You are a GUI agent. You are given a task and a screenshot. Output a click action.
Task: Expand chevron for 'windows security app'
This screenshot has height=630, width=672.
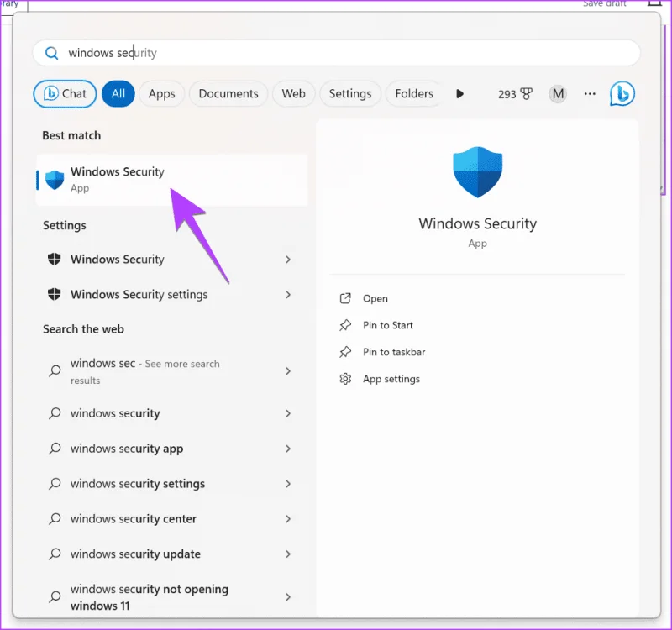tap(288, 449)
